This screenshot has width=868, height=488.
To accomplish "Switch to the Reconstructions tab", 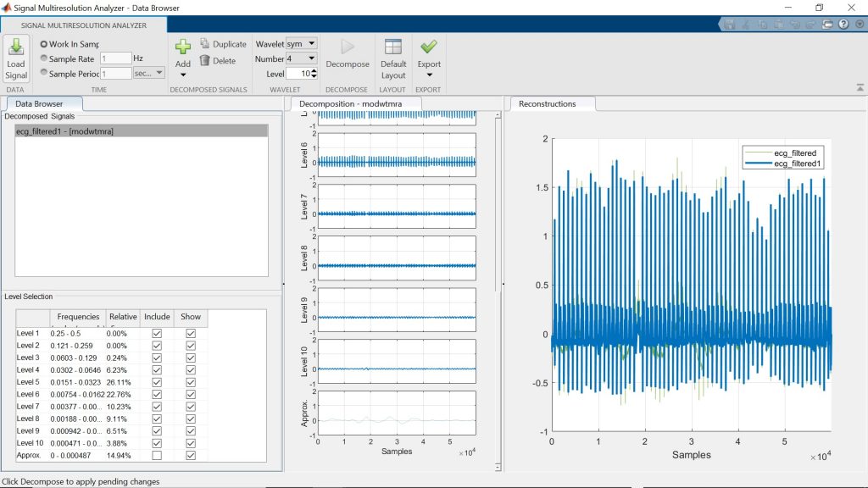I will [548, 104].
